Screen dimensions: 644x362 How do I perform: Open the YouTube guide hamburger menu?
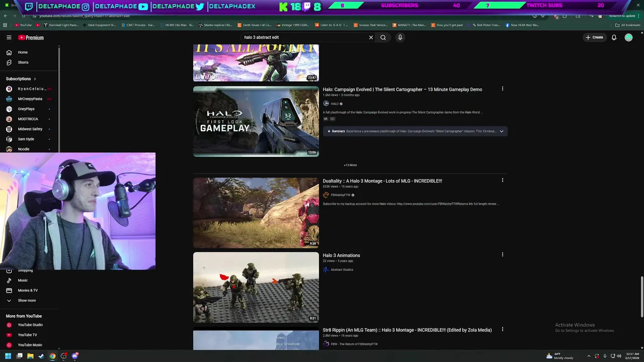9,38
